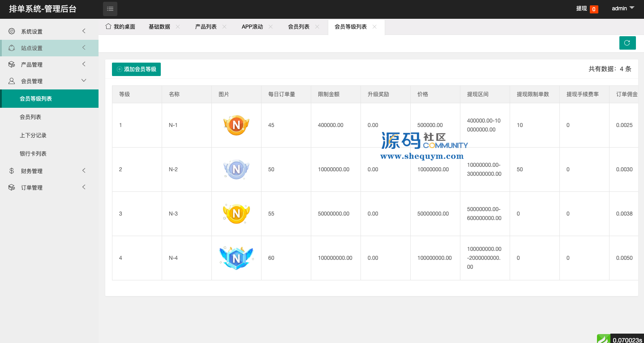Screen dimensions: 644x343
Task: Click the 产品管理 cube icon
Action: 12,64
